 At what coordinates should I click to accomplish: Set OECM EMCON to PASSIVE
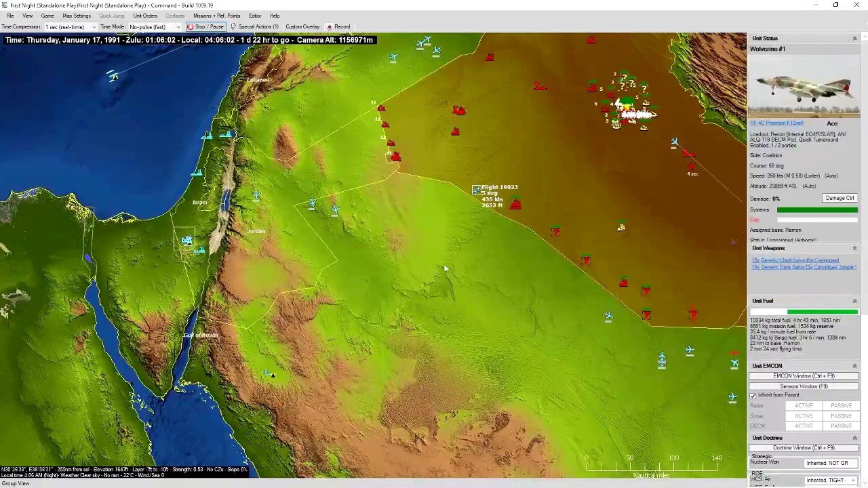[841, 426]
